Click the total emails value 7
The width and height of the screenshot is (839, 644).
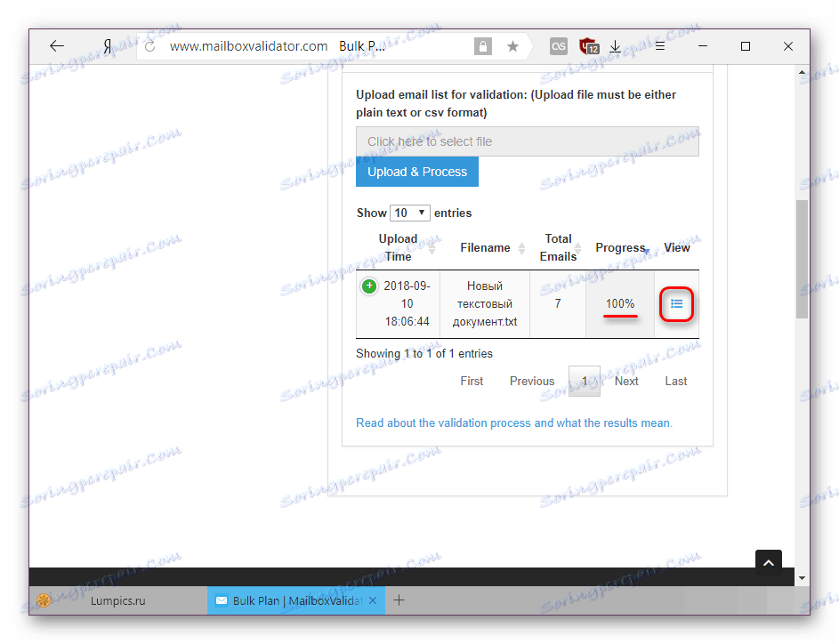558,304
